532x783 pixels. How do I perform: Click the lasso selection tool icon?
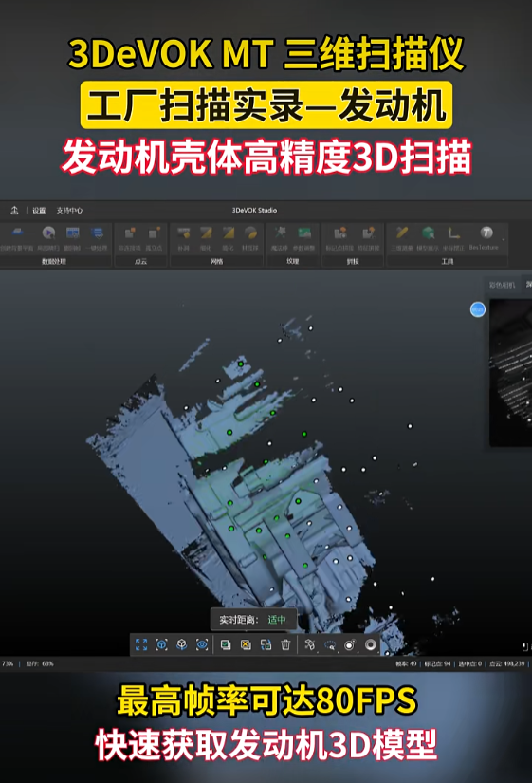(x=330, y=645)
